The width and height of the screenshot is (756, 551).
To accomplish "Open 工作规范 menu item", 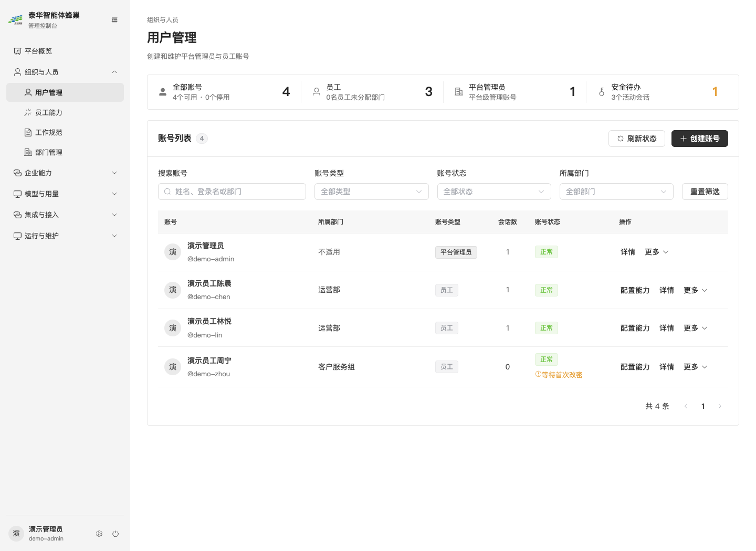I will [65, 132].
